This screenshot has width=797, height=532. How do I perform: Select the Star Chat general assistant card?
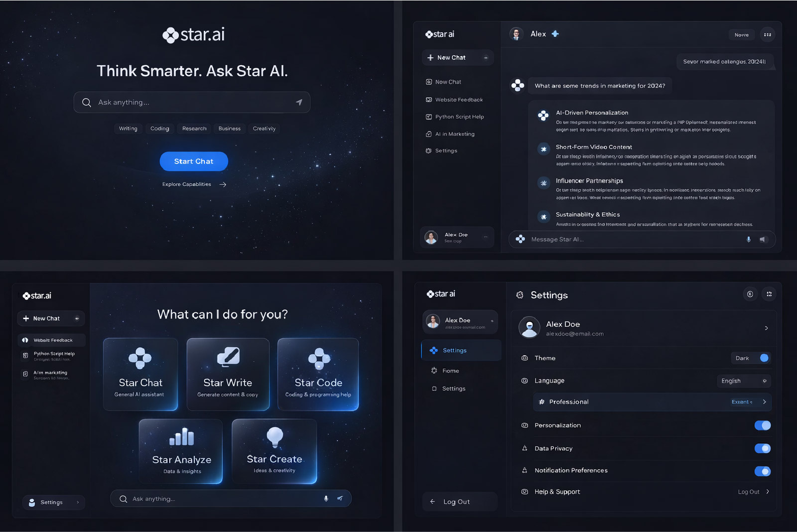pyautogui.click(x=140, y=375)
